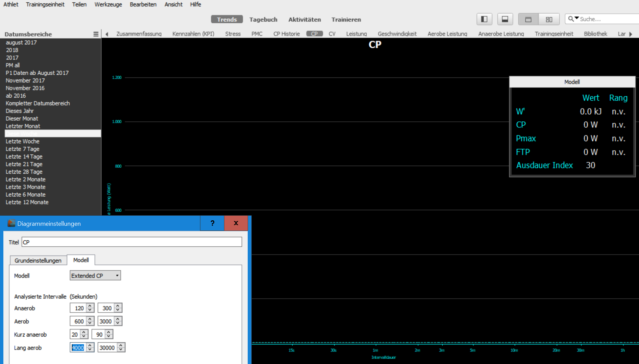
Task: Open the search magnifier dropdown
Action: (x=573, y=19)
